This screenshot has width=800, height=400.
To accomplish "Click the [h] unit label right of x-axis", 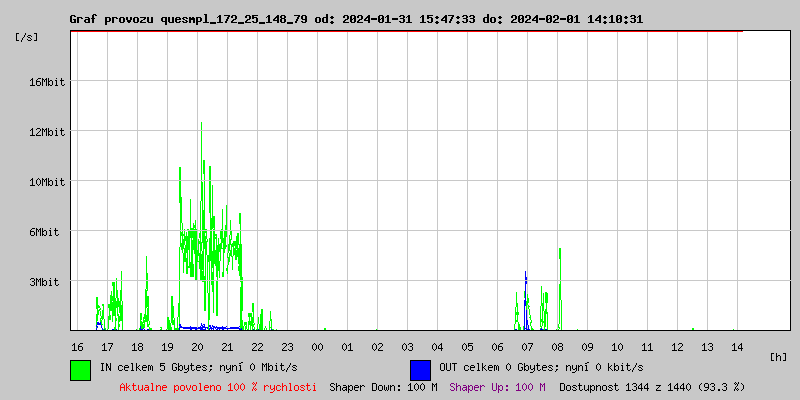I will click(779, 357).
